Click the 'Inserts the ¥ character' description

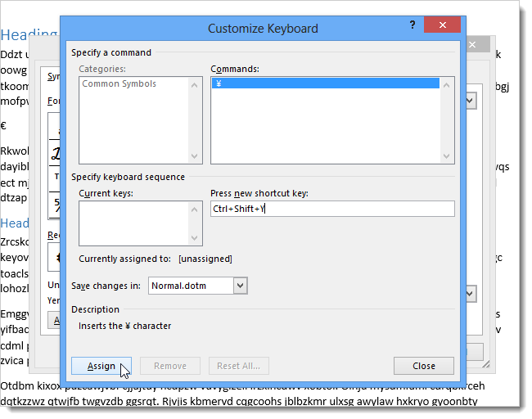tap(125, 326)
